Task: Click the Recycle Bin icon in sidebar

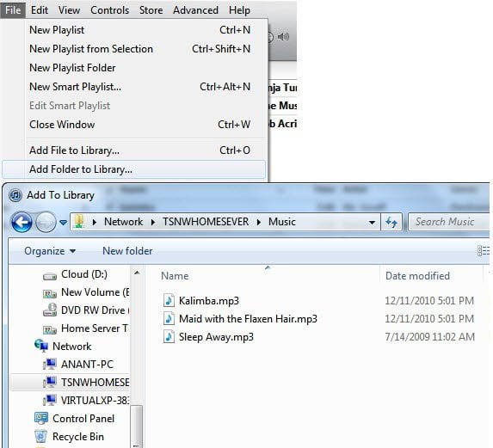Action: (x=41, y=436)
